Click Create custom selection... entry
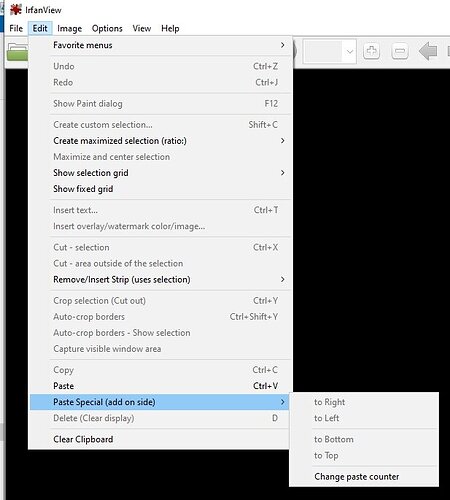 pyautogui.click(x=161, y=125)
